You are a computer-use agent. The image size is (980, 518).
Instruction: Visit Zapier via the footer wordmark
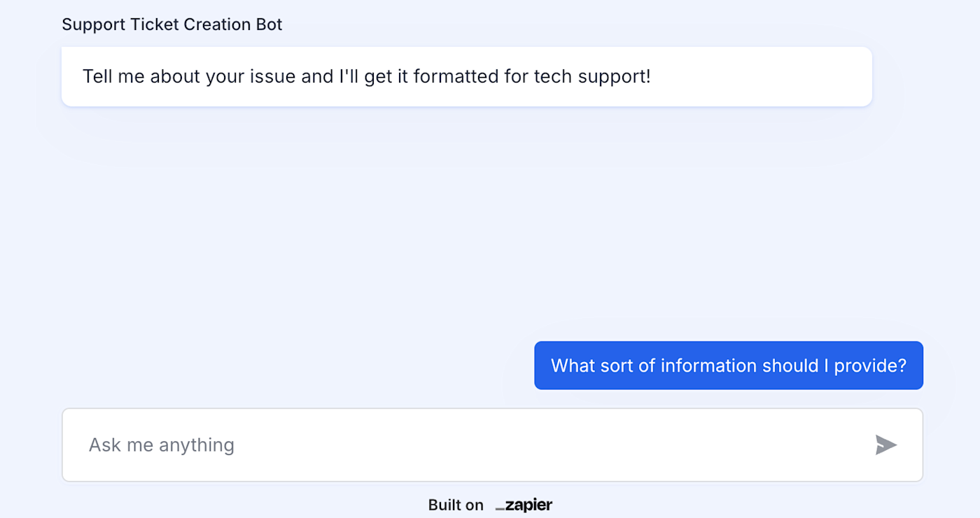(526, 505)
